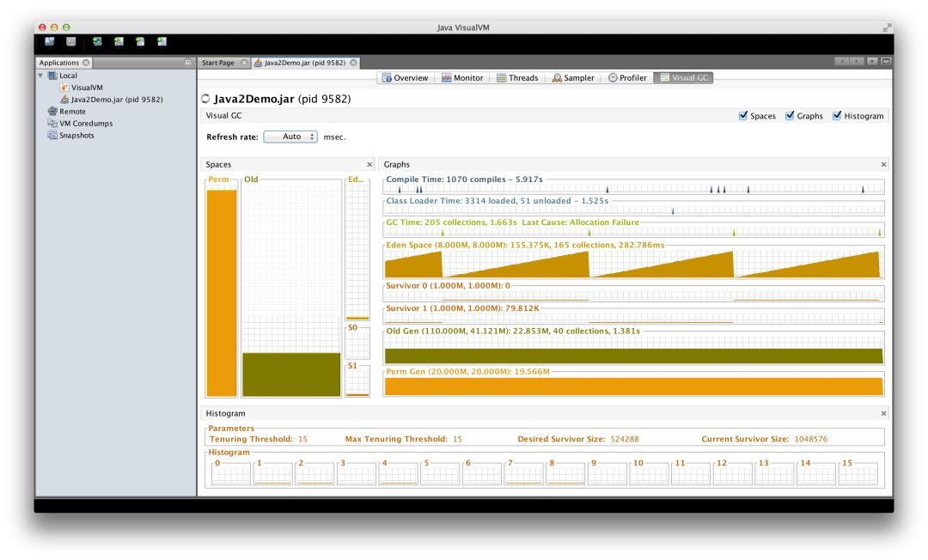Select the VM Coredumps tree node label

coord(86,123)
